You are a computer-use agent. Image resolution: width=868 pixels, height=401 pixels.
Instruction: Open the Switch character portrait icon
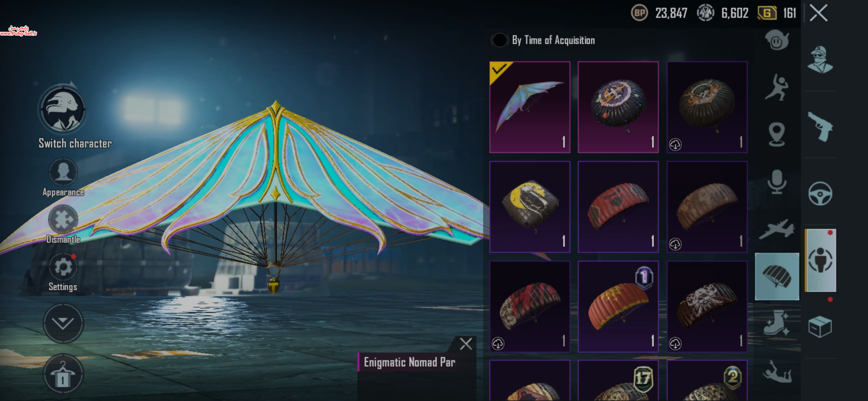point(63,110)
